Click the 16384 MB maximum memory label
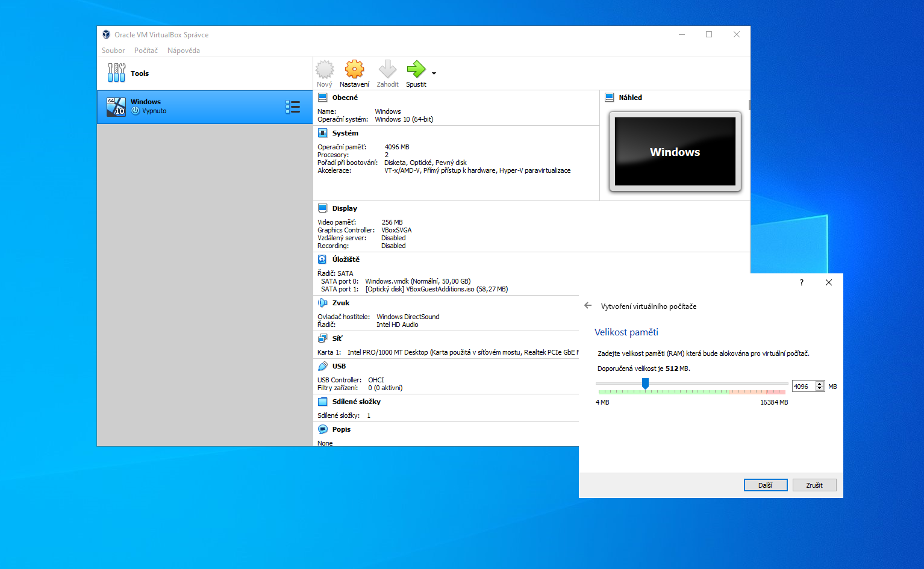Image resolution: width=924 pixels, height=569 pixels. tap(774, 402)
